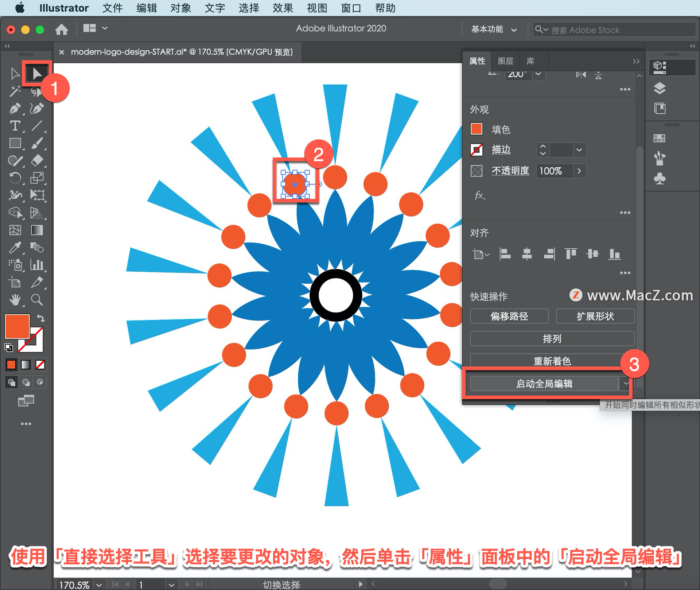
Task: Open the Edit Toolbar ellipsis
Action: [x=26, y=424]
